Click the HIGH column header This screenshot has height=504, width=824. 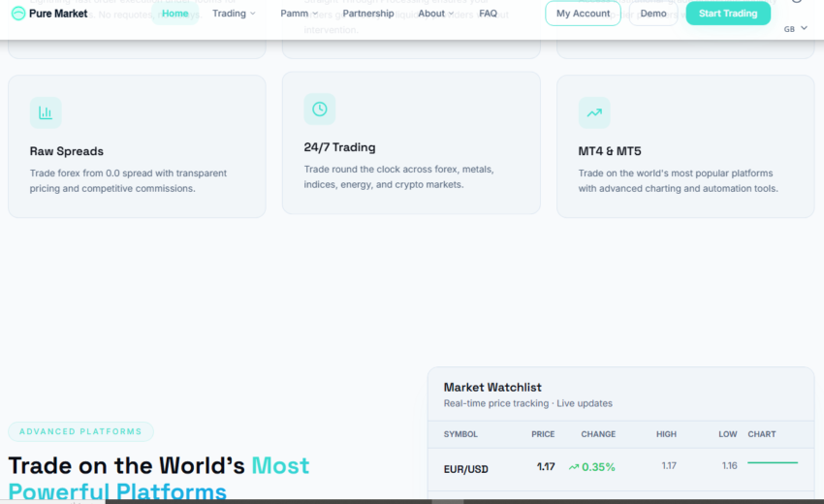pyautogui.click(x=666, y=434)
